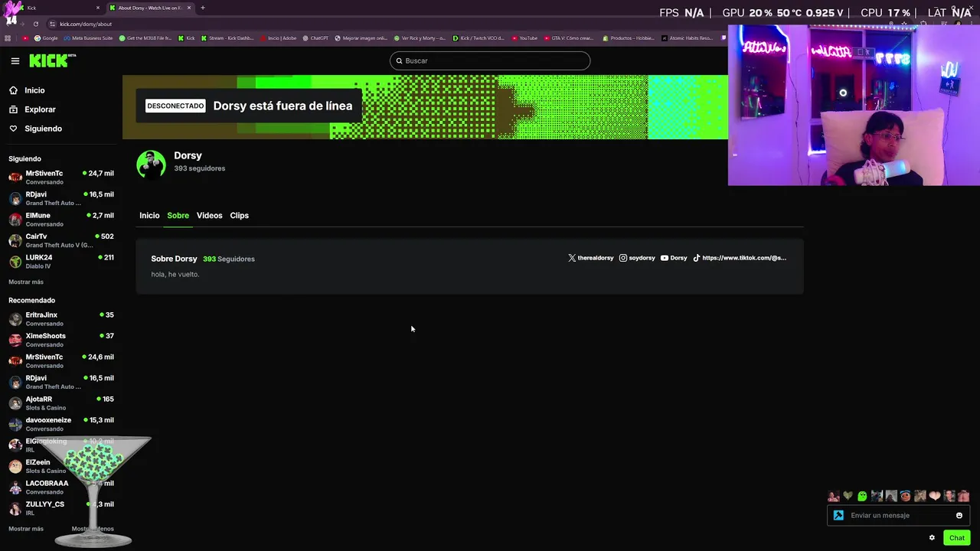
Task: Expand Mostrar más under Recomendado
Action: [26, 529]
